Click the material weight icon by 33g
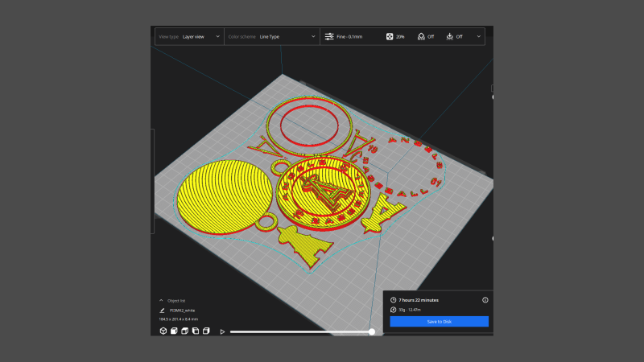This screenshot has width=644, height=362. pyautogui.click(x=393, y=310)
